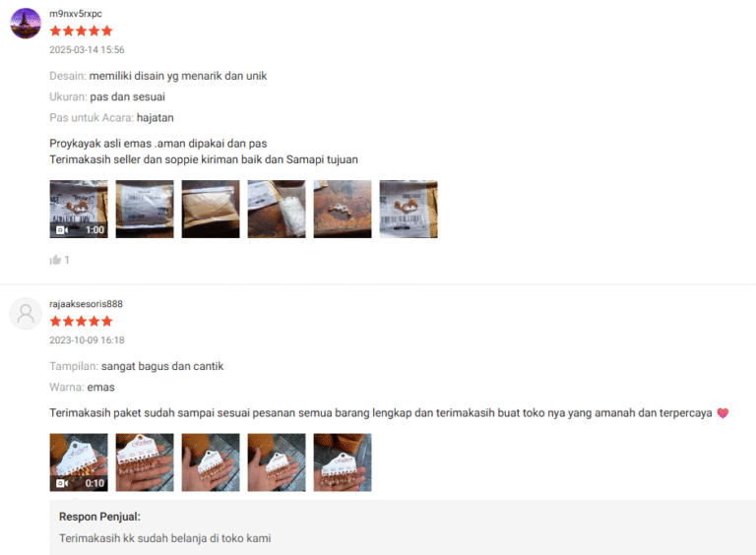View last photo in second review

(343, 462)
